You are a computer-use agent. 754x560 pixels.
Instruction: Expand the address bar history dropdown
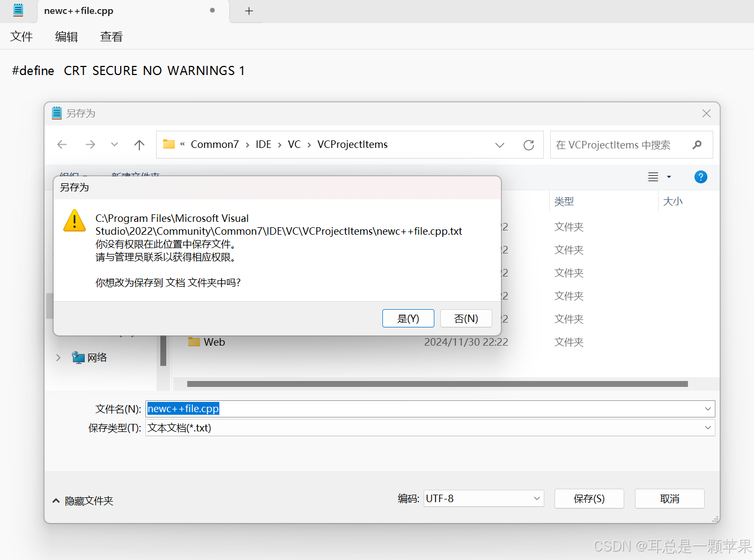(x=500, y=145)
